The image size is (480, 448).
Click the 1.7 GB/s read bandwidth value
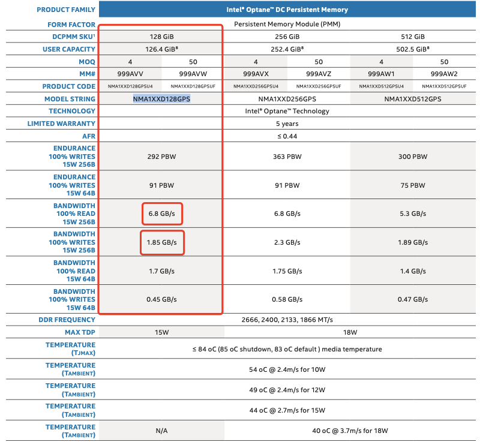click(161, 271)
